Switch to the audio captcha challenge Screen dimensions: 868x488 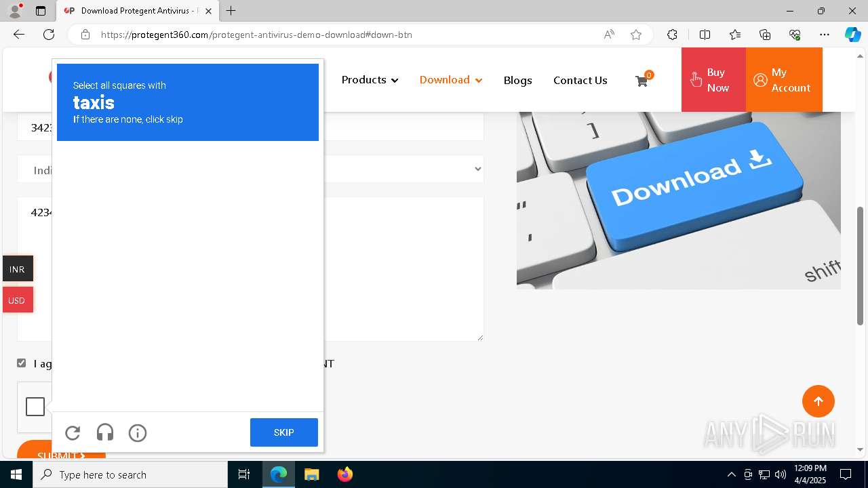[105, 432]
